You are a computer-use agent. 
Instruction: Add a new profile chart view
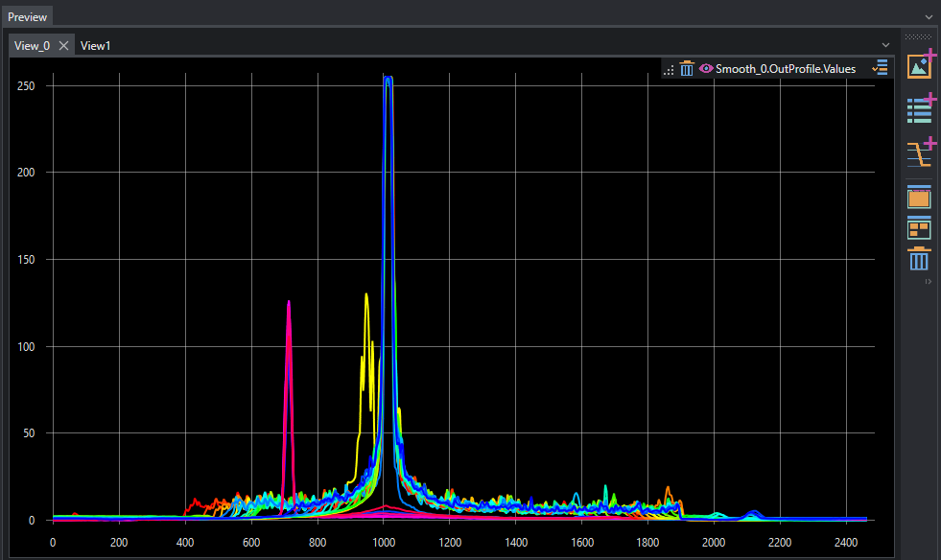921,152
